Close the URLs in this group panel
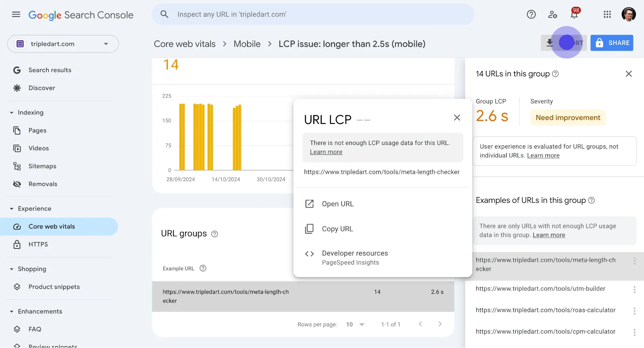The image size is (644, 348). tap(629, 74)
